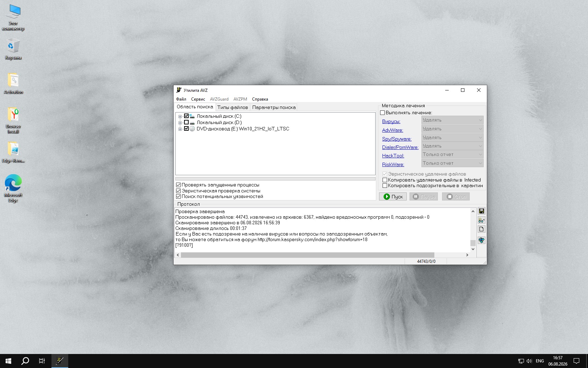
Task: Open the Файл menu
Action: [x=181, y=99]
